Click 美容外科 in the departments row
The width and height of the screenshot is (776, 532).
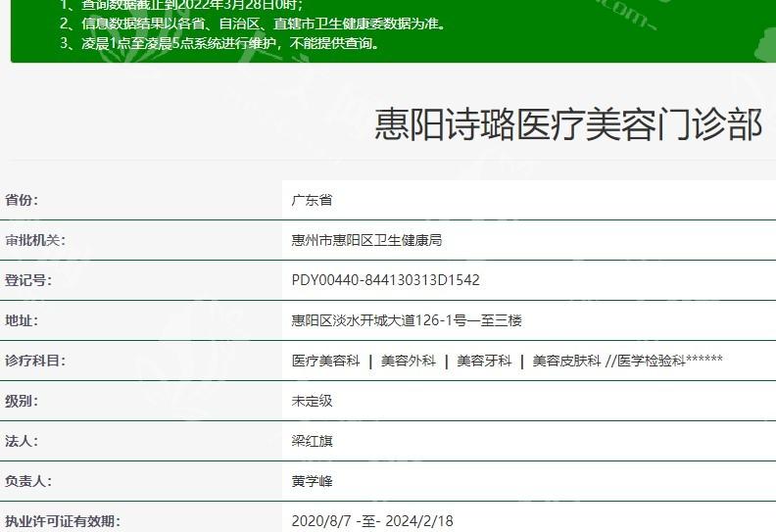(x=409, y=361)
